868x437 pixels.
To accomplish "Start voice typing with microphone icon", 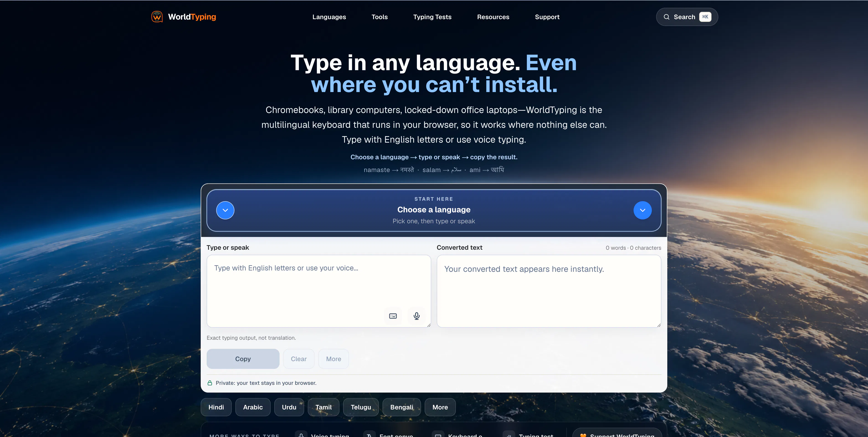I will click(x=416, y=316).
